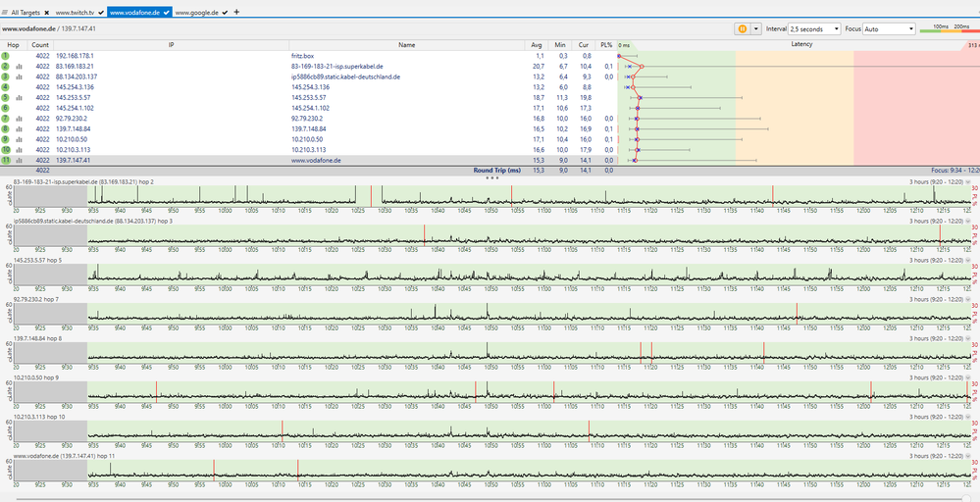Pause tracing with the orange pause button

pyautogui.click(x=743, y=28)
